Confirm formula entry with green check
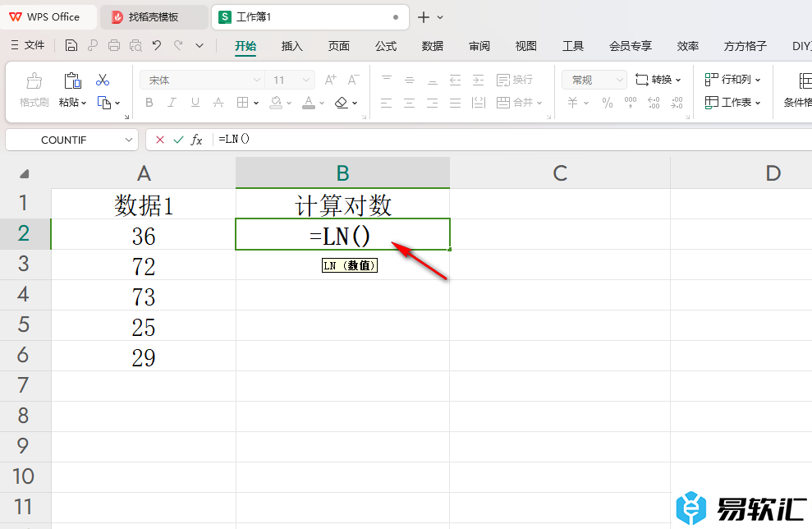The image size is (812, 529). (178, 140)
